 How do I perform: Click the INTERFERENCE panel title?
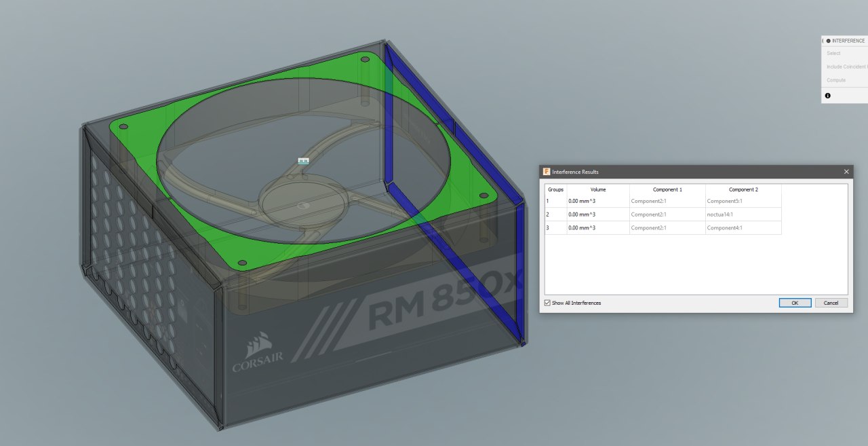848,41
